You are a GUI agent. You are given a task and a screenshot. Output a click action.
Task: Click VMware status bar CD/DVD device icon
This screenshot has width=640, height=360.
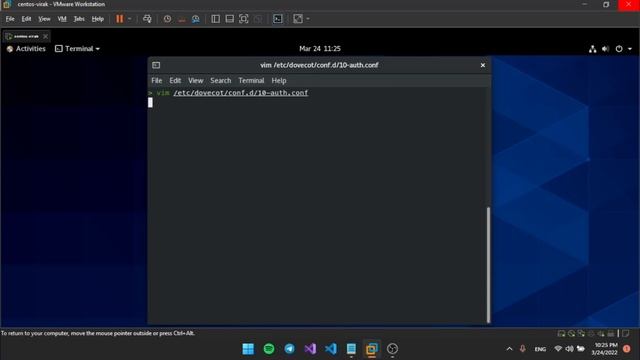571,333
